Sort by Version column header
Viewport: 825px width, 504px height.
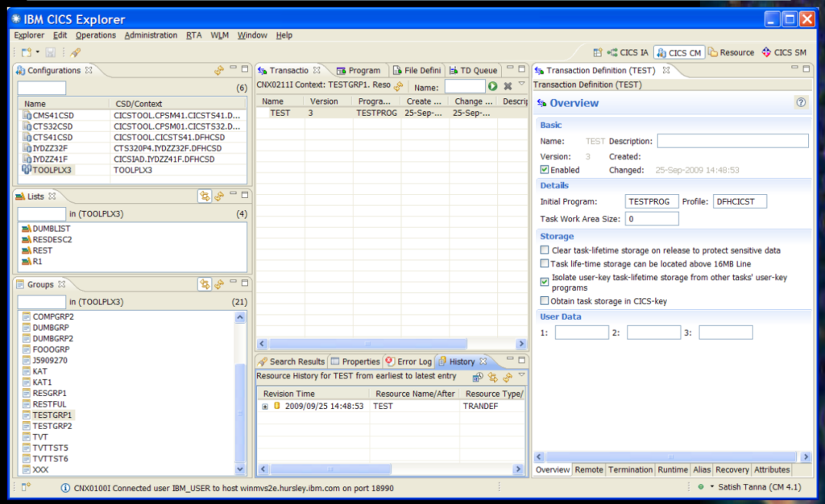point(329,101)
